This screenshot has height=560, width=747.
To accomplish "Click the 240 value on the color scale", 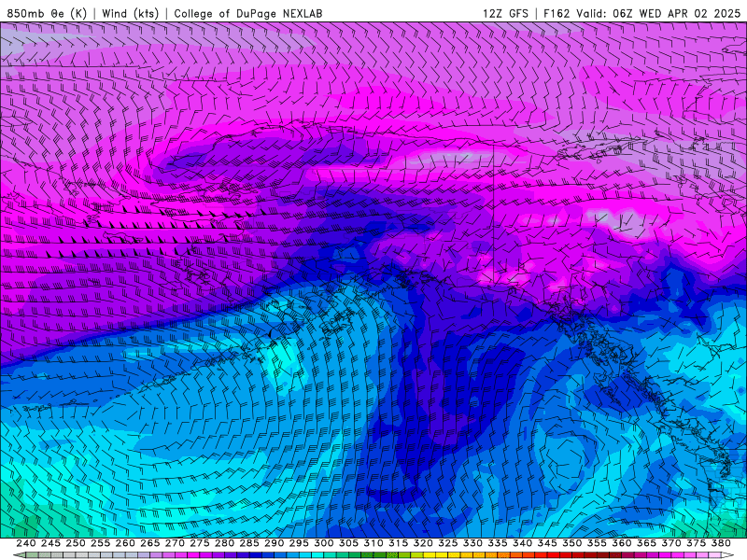I will pos(26,543).
